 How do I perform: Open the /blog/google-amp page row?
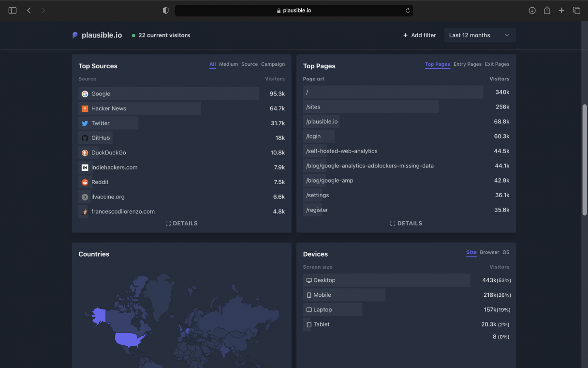(x=406, y=181)
